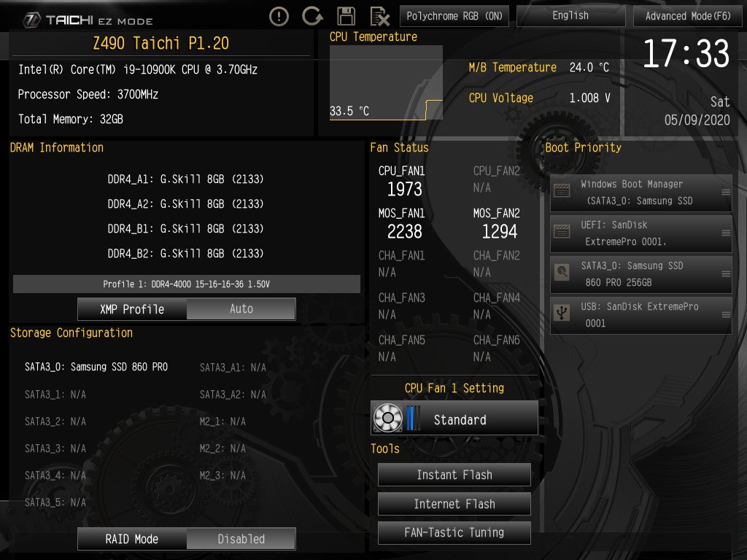Toggle RAID Mode Disabled setting
Viewport: 747px width, 560px height.
187,539
